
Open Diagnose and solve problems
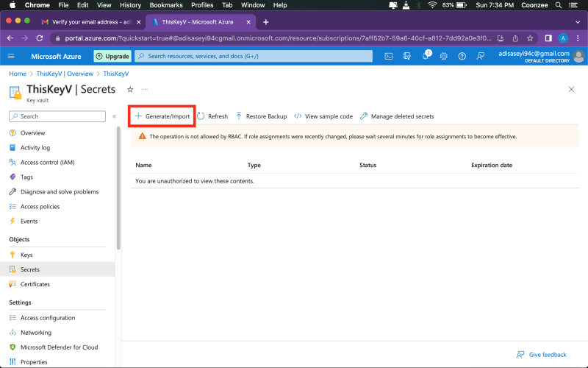pos(58,192)
